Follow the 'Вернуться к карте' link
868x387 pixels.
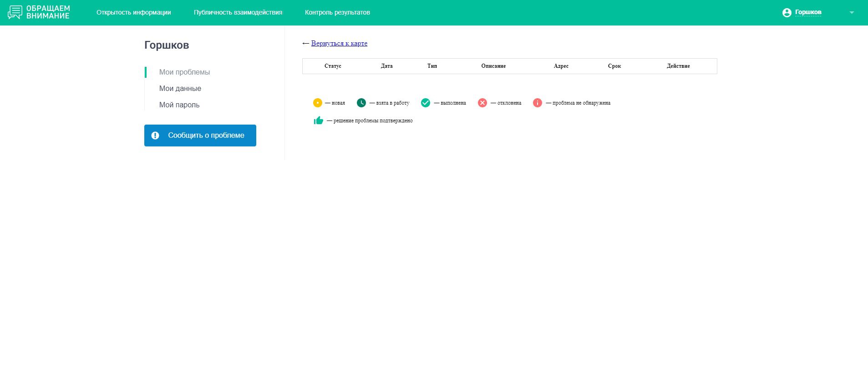point(339,43)
